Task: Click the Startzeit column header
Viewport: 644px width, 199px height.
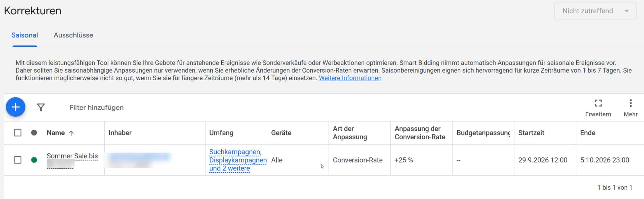Action: click(x=531, y=133)
